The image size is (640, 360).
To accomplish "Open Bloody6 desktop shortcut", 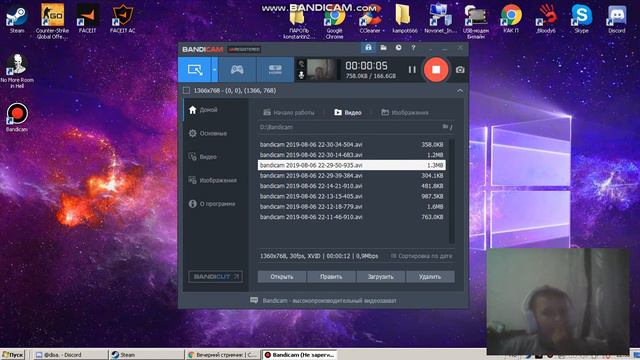I will coord(546,19).
